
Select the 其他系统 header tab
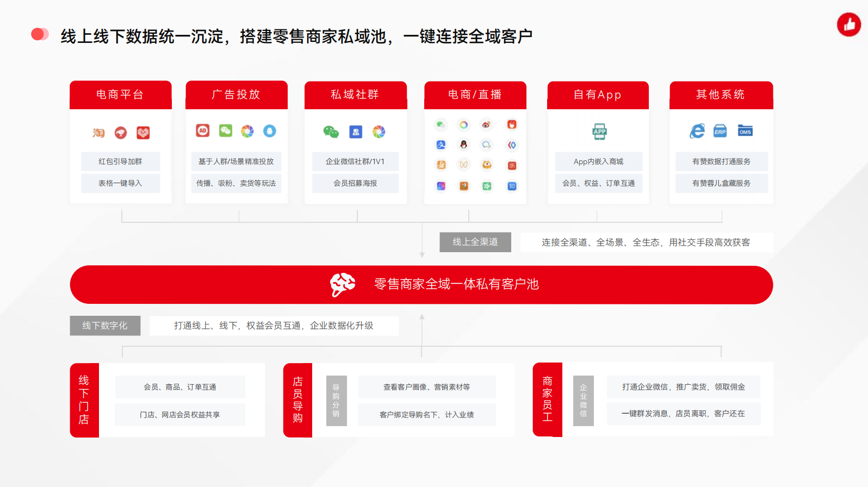pyautogui.click(x=721, y=95)
